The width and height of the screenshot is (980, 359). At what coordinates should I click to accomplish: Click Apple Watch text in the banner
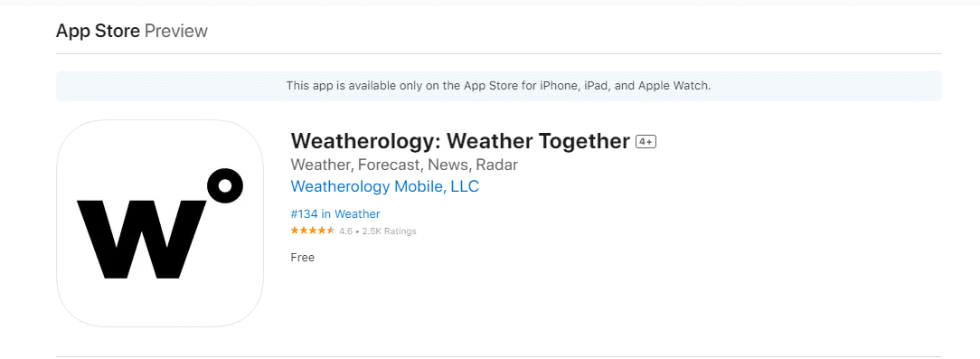click(674, 86)
